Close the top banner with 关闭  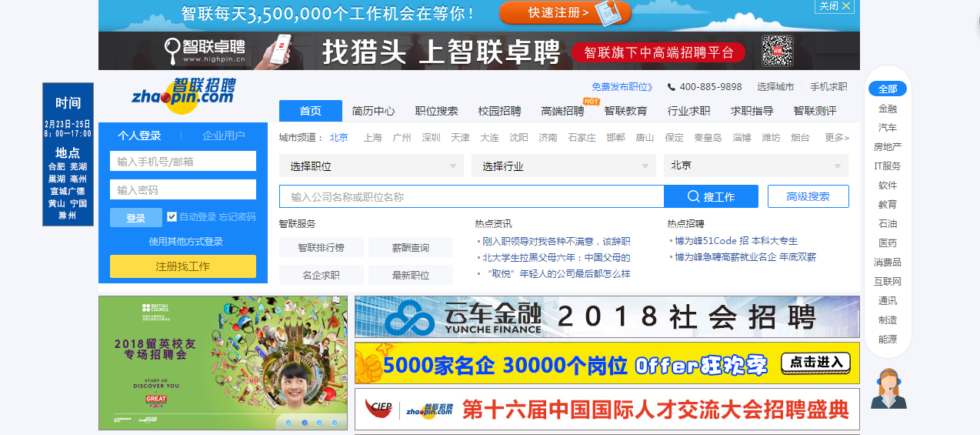pos(835,6)
